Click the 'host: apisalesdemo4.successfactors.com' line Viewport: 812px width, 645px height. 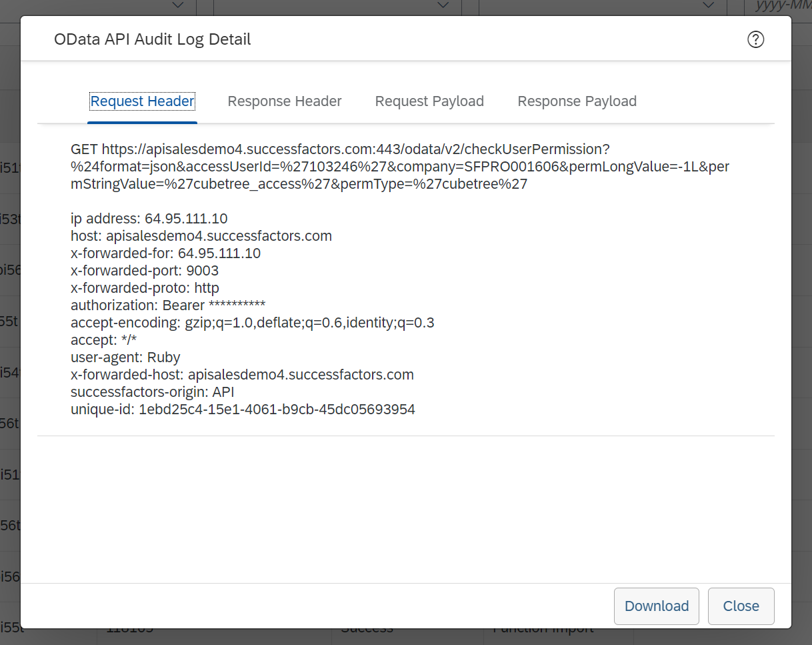coord(201,236)
